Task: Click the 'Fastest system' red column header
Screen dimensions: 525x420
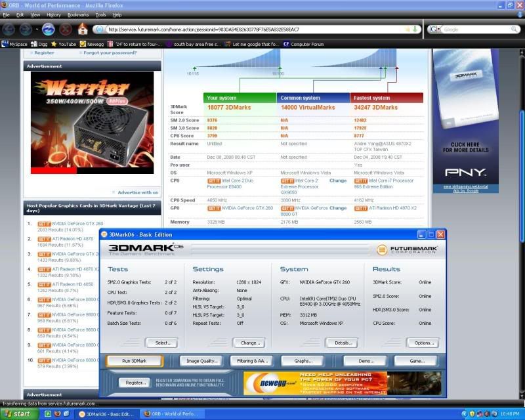Action: pyautogui.click(x=387, y=98)
